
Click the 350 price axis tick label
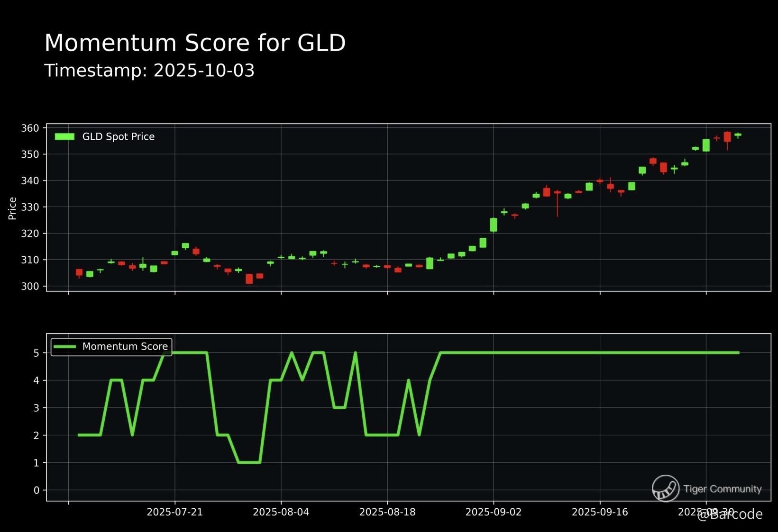[30, 154]
